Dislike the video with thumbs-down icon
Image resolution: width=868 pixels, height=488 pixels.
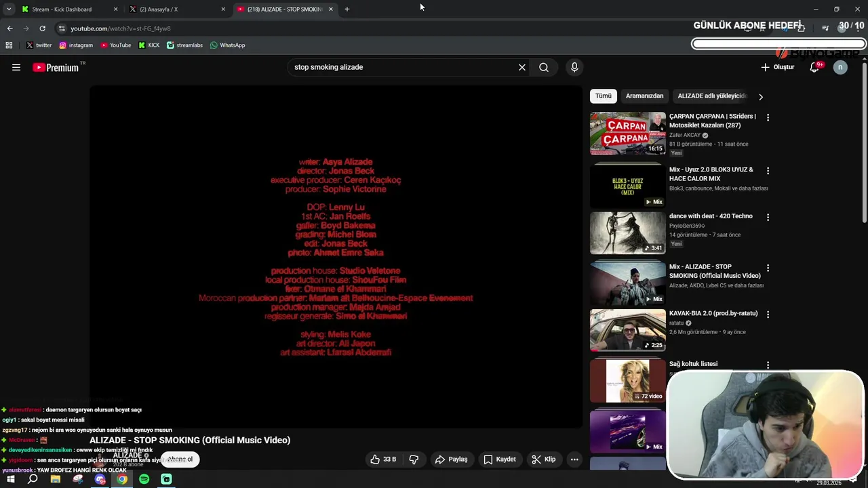pyautogui.click(x=414, y=459)
